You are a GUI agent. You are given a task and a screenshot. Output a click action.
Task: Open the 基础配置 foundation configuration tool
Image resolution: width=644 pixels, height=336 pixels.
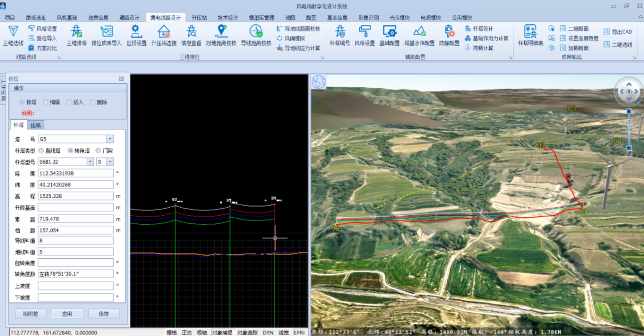click(x=389, y=31)
